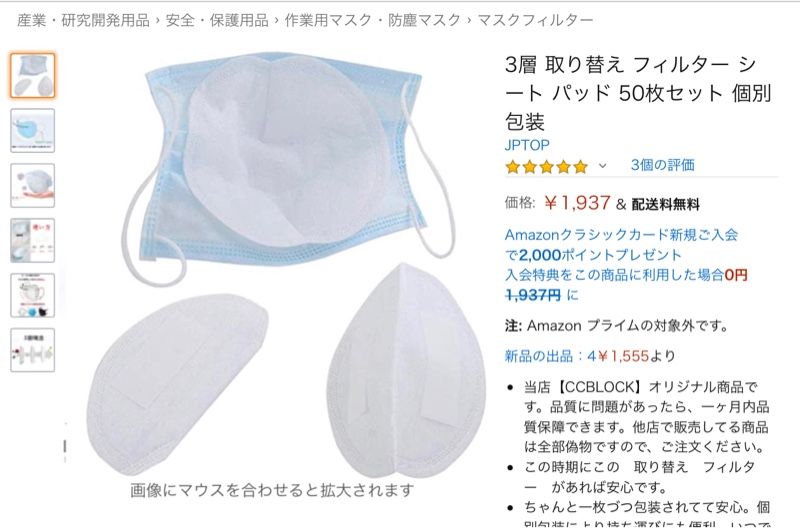Navigate to 作業用マスク・防塵マスク breadcrumb

tap(372, 20)
